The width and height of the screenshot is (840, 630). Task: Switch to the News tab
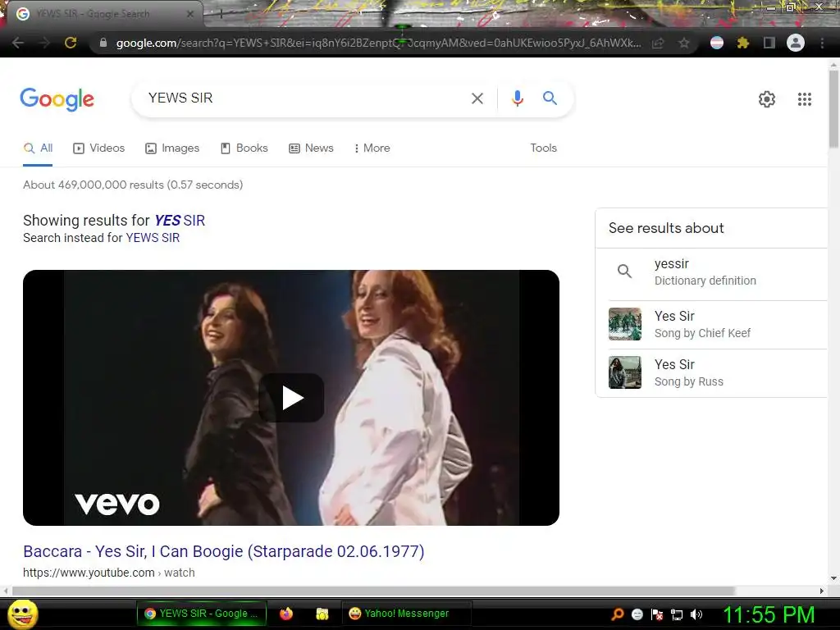[x=311, y=148]
